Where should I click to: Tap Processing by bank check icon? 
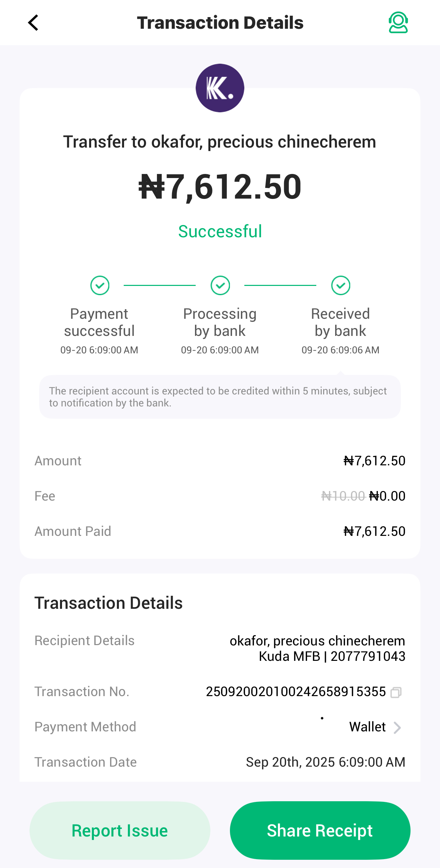click(x=220, y=285)
